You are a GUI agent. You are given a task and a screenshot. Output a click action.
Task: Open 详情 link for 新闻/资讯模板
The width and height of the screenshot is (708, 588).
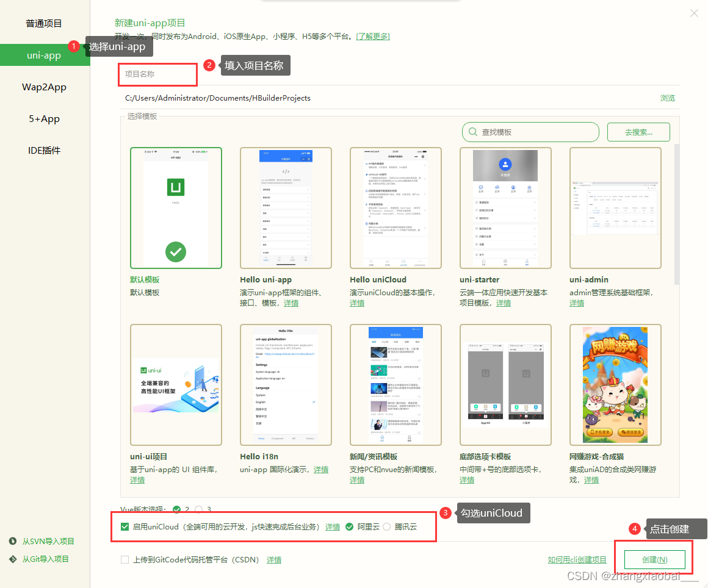356,480
